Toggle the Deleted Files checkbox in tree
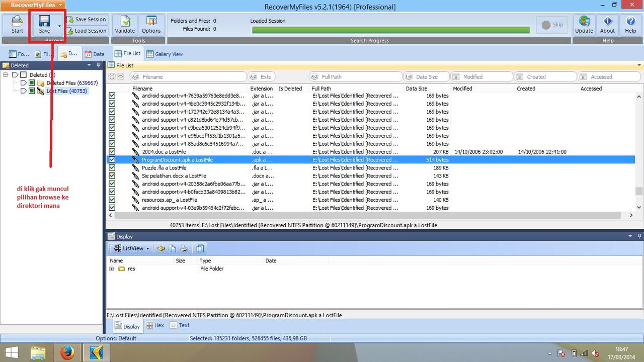The height and width of the screenshot is (362, 644). coord(32,83)
